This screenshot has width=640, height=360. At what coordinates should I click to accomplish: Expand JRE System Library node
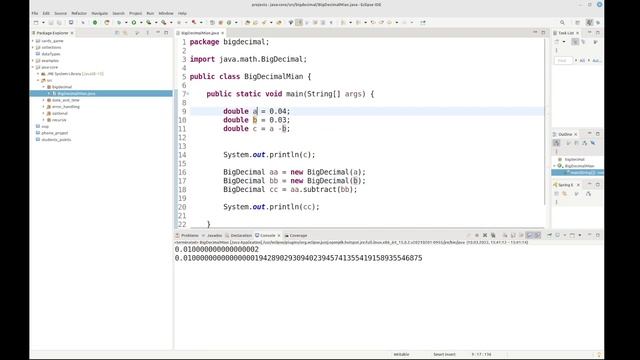38,74
